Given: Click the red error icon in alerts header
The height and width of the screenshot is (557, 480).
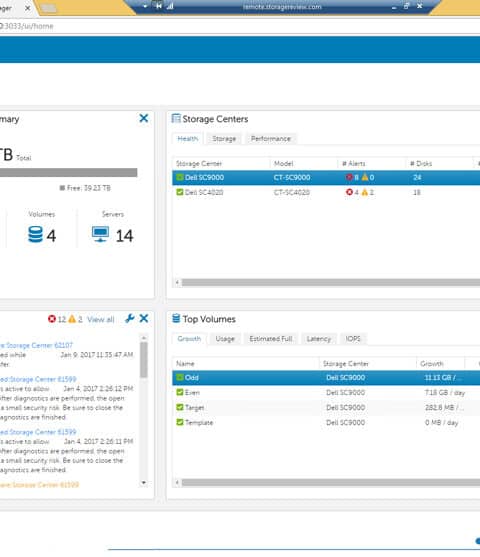Looking at the screenshot, I should click(52, 319).
